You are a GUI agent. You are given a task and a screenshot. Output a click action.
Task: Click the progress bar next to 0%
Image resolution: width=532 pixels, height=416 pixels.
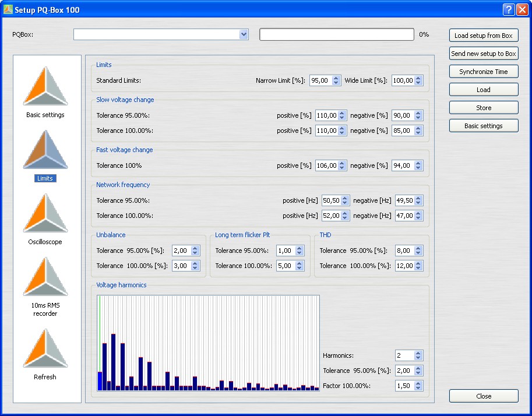337,34
